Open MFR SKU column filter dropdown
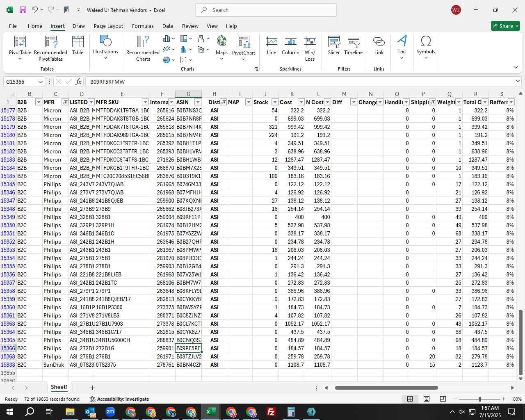This screenshot has height=420, width=525. pyautogui.click(x=145, y=102)
